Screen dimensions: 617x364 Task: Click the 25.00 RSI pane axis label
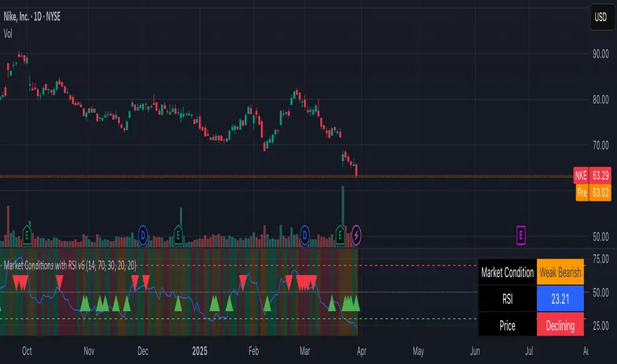click(600, 326)
